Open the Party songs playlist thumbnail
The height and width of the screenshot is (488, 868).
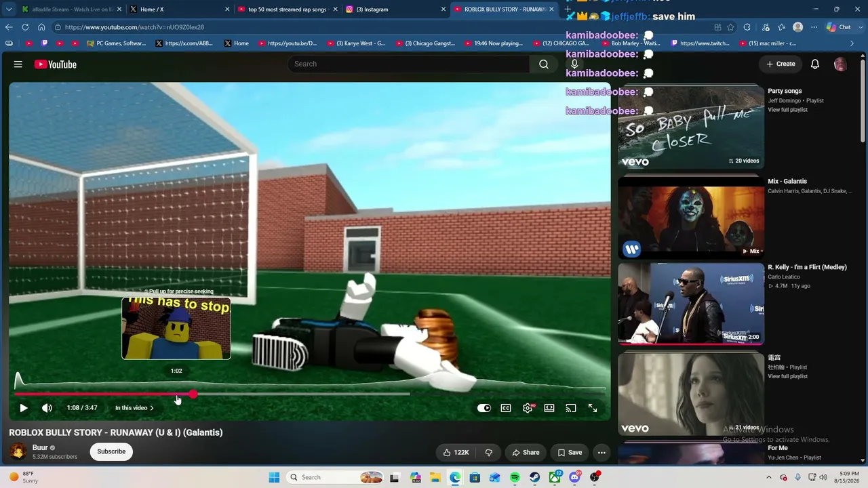[690, 126]
